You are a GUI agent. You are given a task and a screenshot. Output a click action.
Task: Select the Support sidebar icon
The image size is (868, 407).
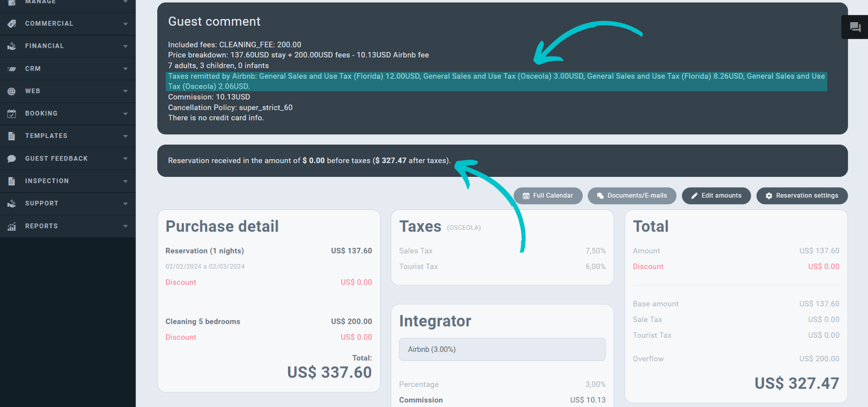click(12, 203)
